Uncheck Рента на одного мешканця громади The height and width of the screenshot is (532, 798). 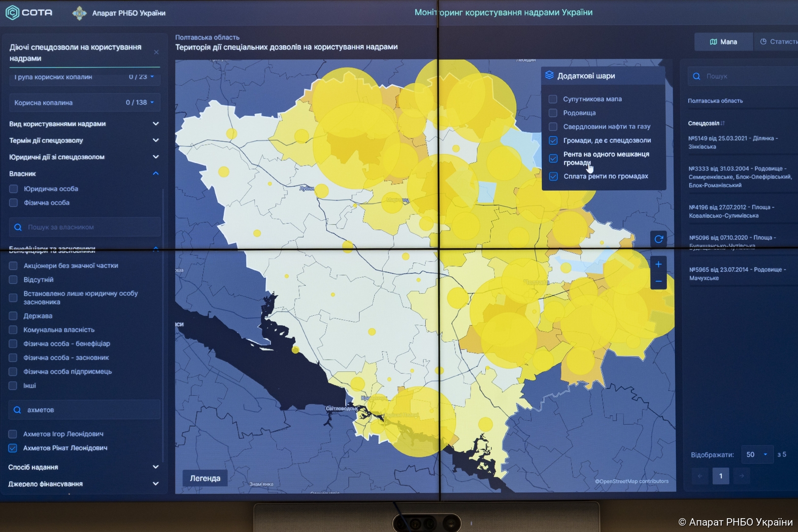(x=553, y=158)
